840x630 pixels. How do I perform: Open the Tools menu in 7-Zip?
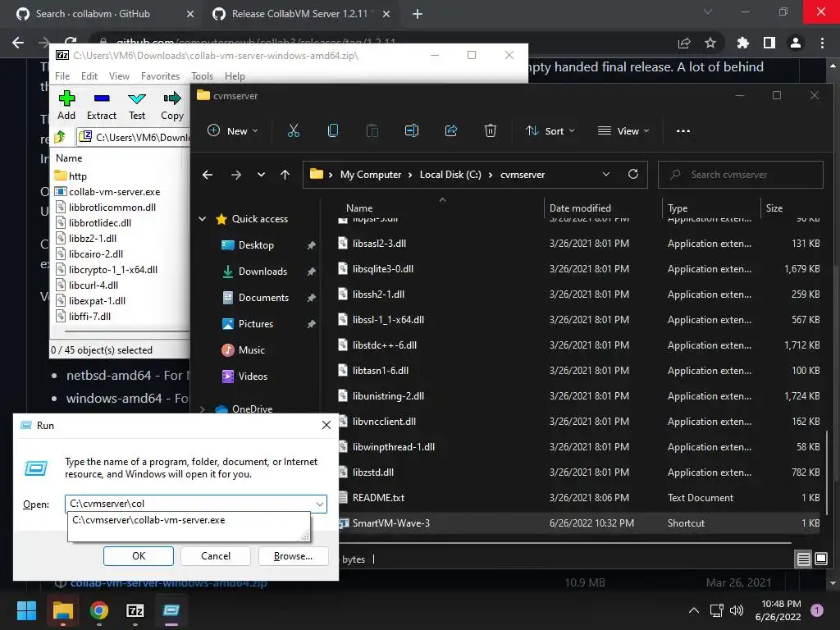[202, 76]
